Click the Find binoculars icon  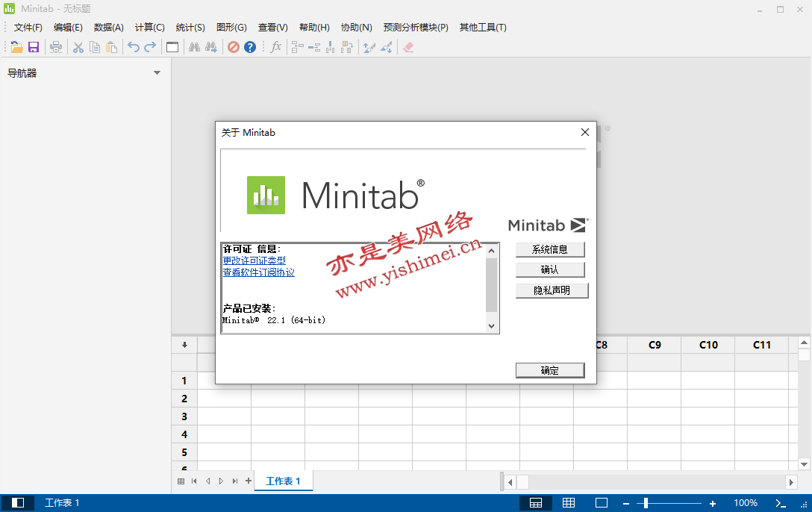coord(194,47)
